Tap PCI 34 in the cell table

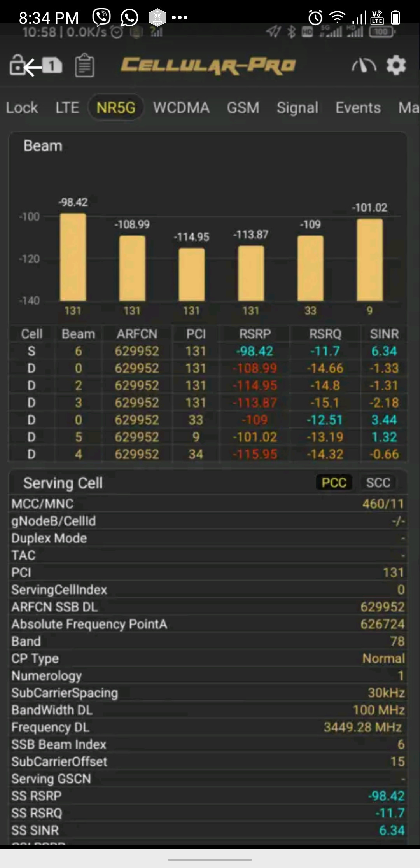pyautogui.click(x=196, y=454)
